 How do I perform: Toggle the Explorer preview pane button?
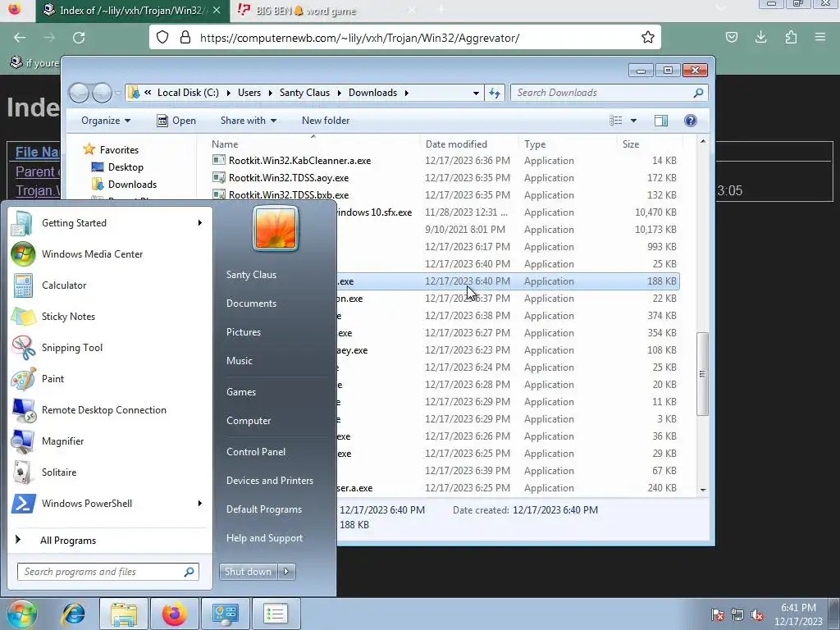point(661,121)
